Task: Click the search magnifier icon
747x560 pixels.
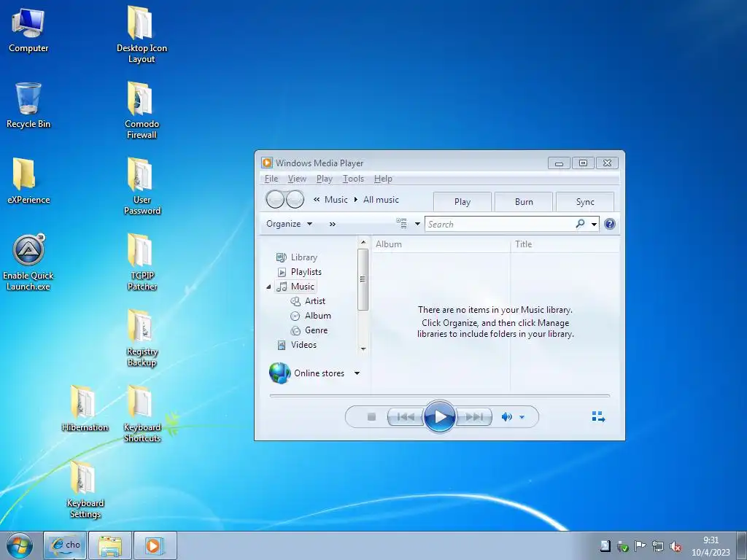Action: 580,224
